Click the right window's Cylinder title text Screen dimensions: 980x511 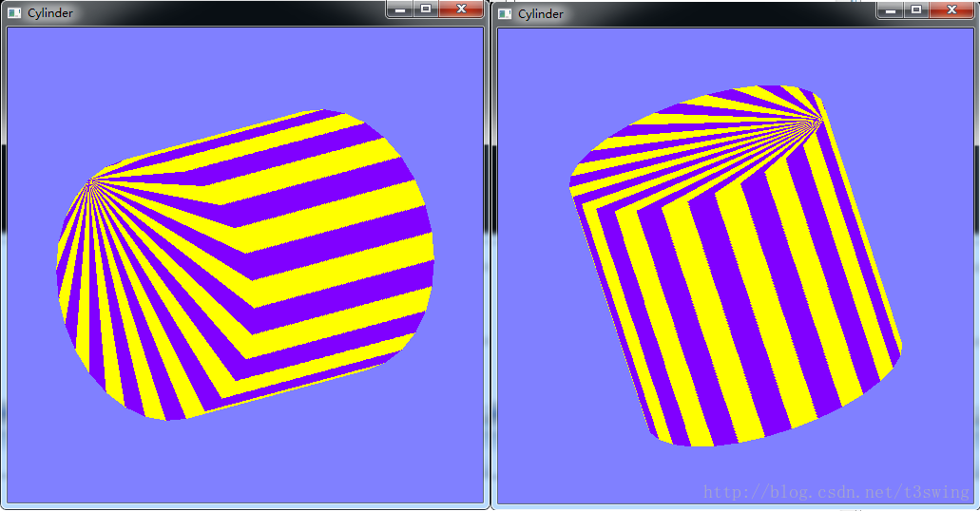[x=541, y=13]
